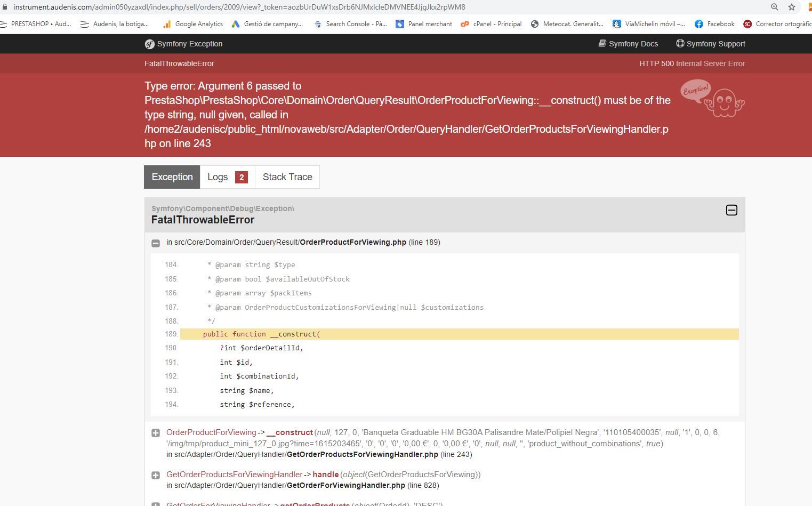The height and width of the screenshot is (506, 812).
Task: Click code line 'int $combinationId,'
Action: (259, 376)
